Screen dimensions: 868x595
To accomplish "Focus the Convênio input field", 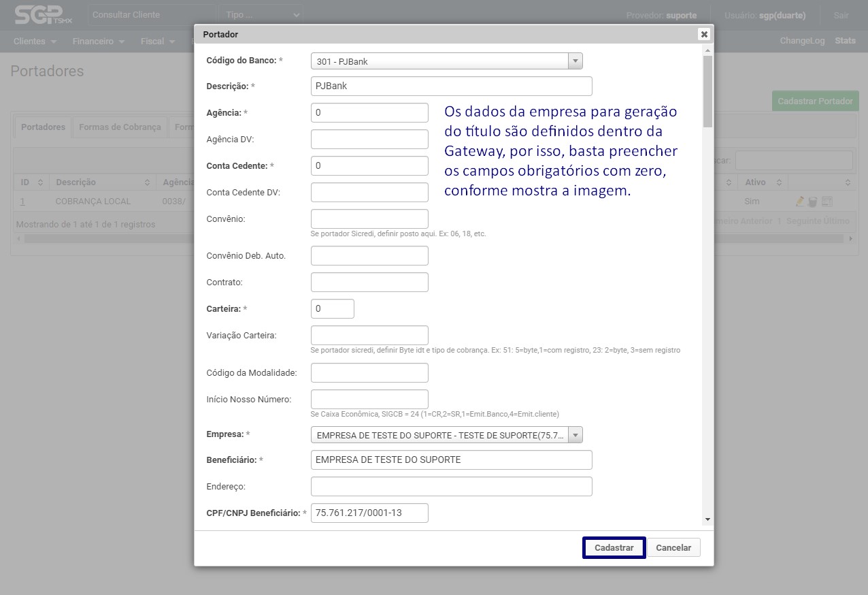I will 369,219.
